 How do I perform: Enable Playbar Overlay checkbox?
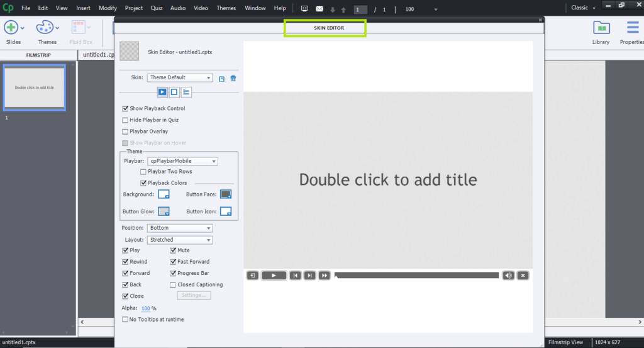pos(125,132)
